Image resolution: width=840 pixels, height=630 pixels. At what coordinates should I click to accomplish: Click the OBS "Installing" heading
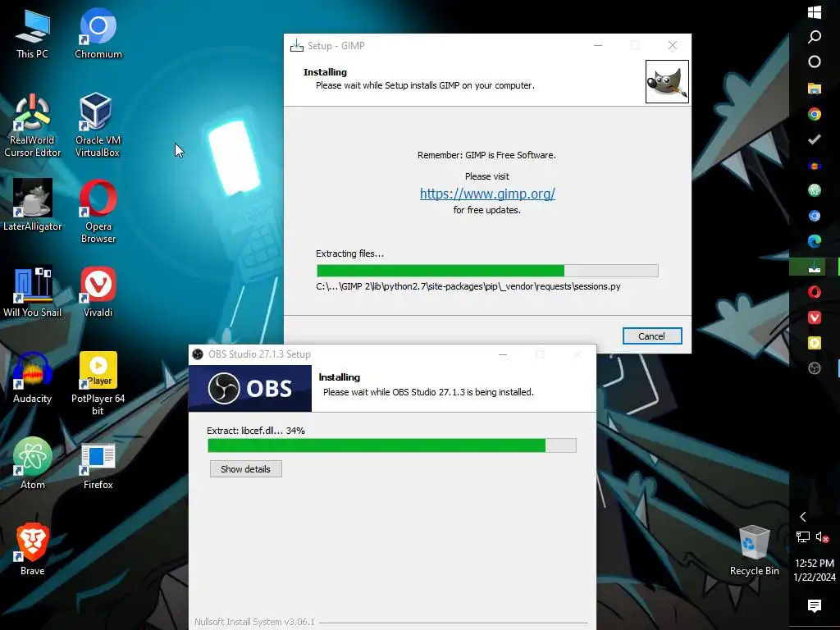[x=339, y=377]
